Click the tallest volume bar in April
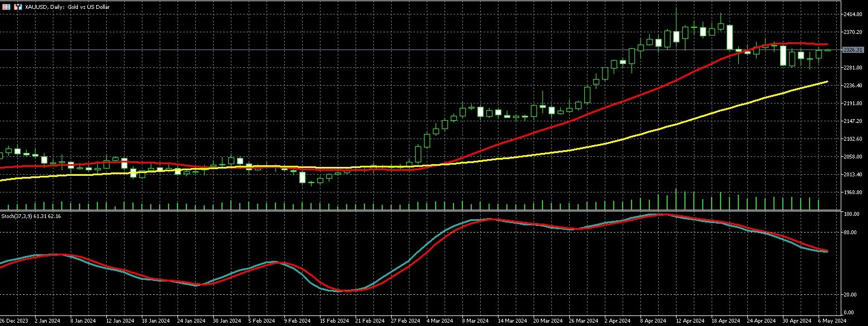The height and width of the screenshot is (326, 868). (676, 199)
